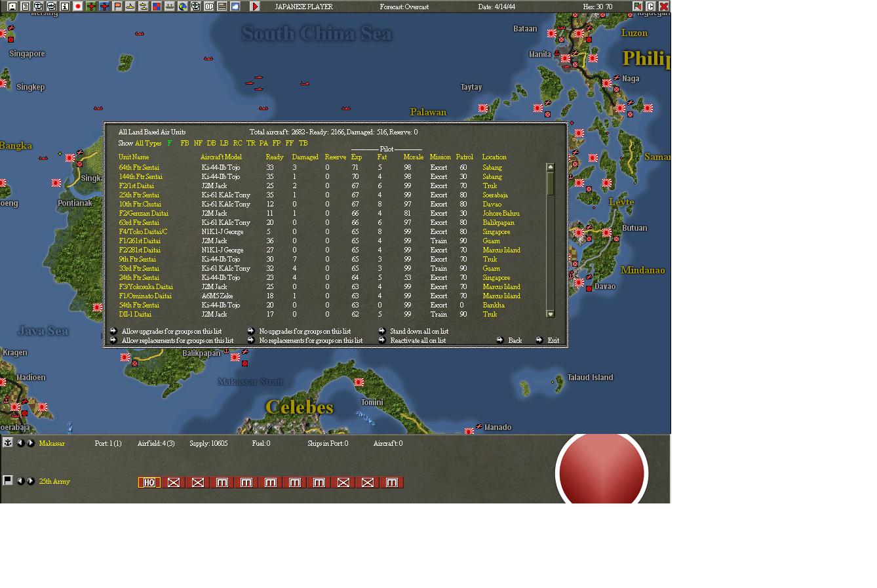Click the unit list scrollbar thumb
Image resolution: width=877 pixels, height=588 pixels.
coord(551,183)
